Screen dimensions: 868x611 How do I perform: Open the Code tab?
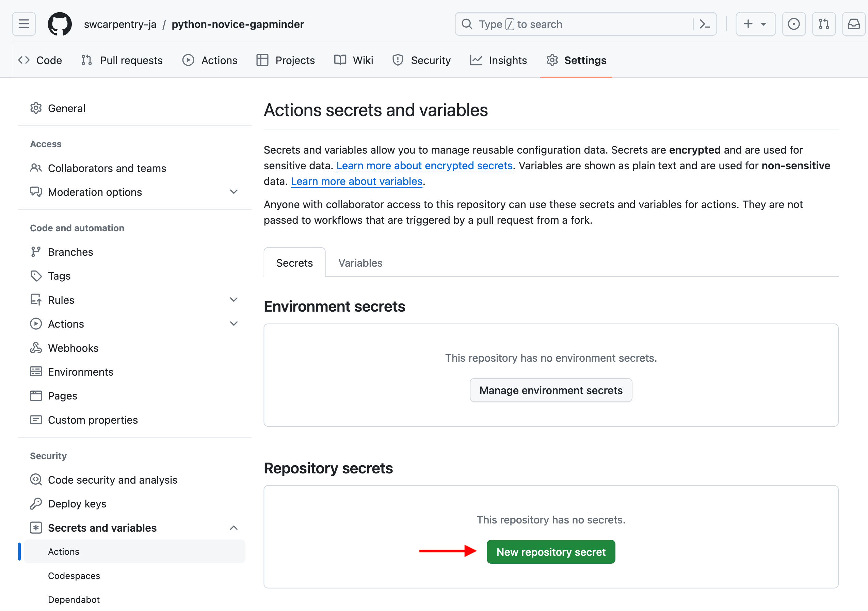(40, 60)
